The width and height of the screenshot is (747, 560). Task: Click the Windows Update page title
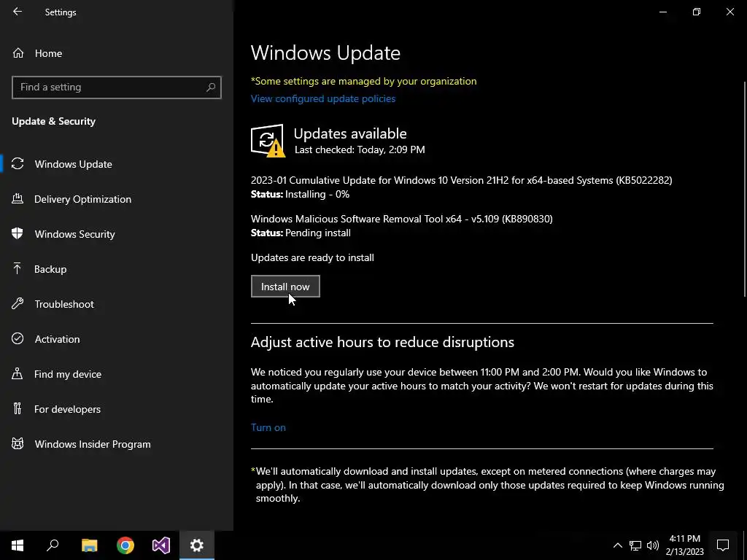325,52
